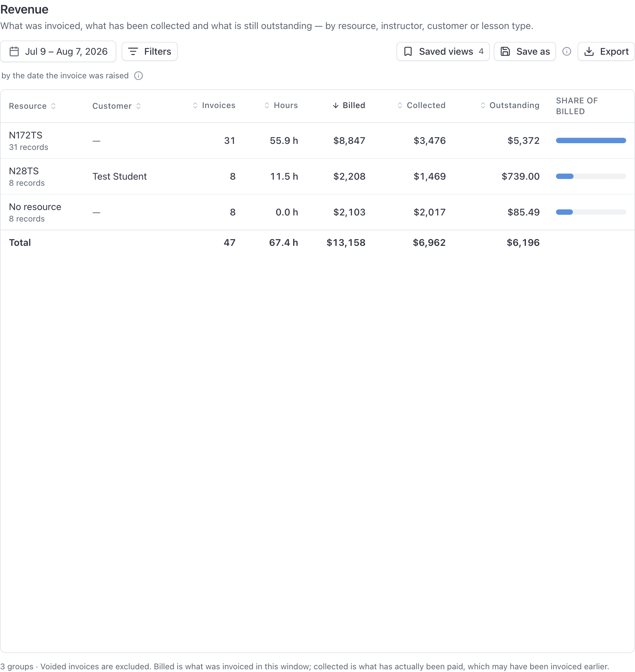Click the filter lines icon
This screenshot has height=672, width=635.
(133, 51)
